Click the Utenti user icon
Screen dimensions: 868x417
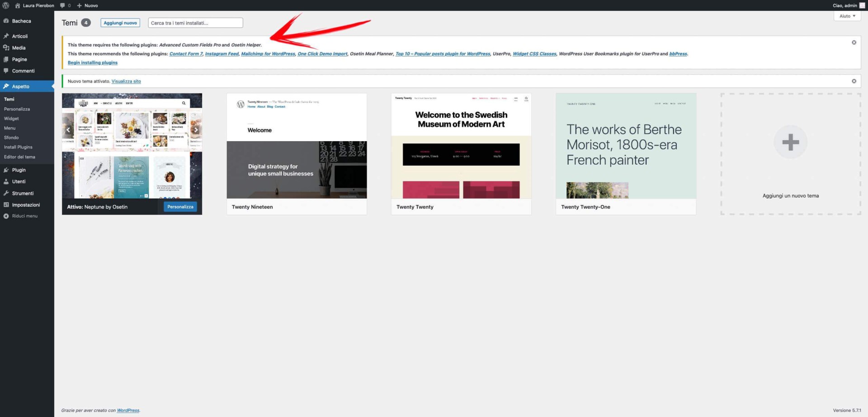tap(6, 181)
